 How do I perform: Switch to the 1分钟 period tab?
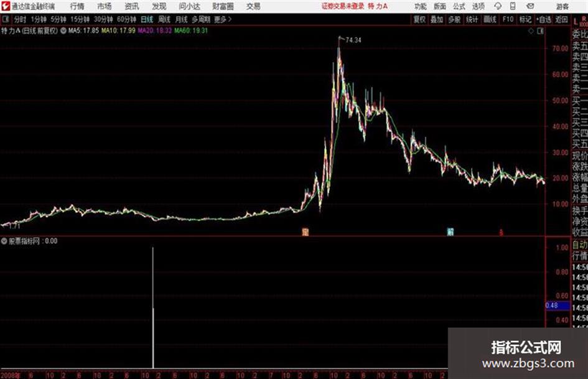pos(38,19)
